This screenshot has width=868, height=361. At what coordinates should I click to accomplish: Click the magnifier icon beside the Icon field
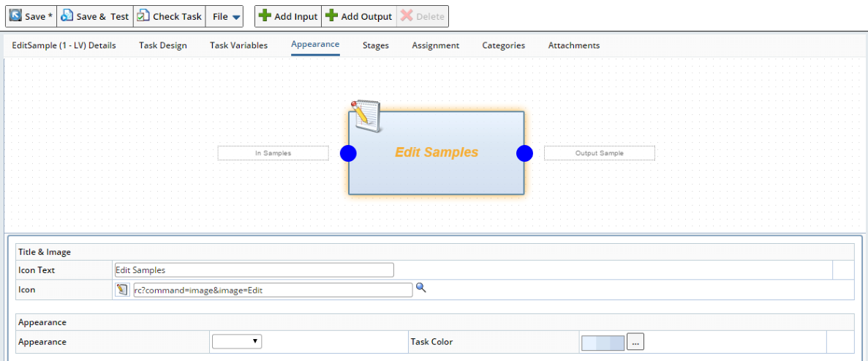tap(420, 287)
